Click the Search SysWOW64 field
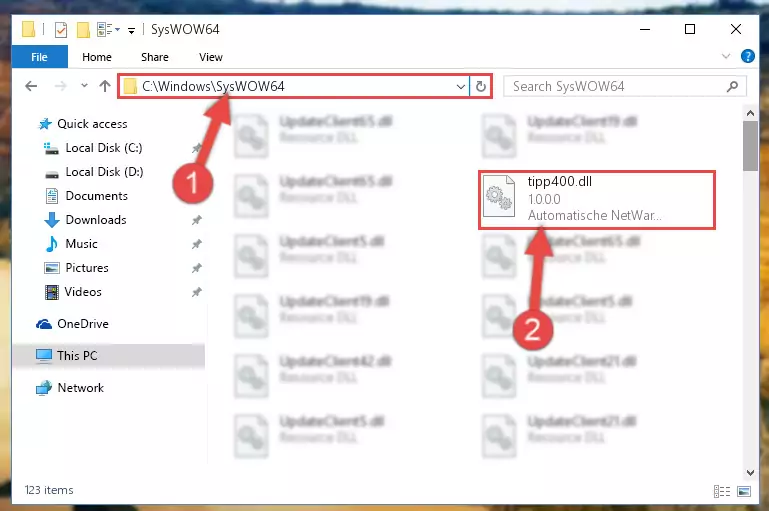 (624, 86)
